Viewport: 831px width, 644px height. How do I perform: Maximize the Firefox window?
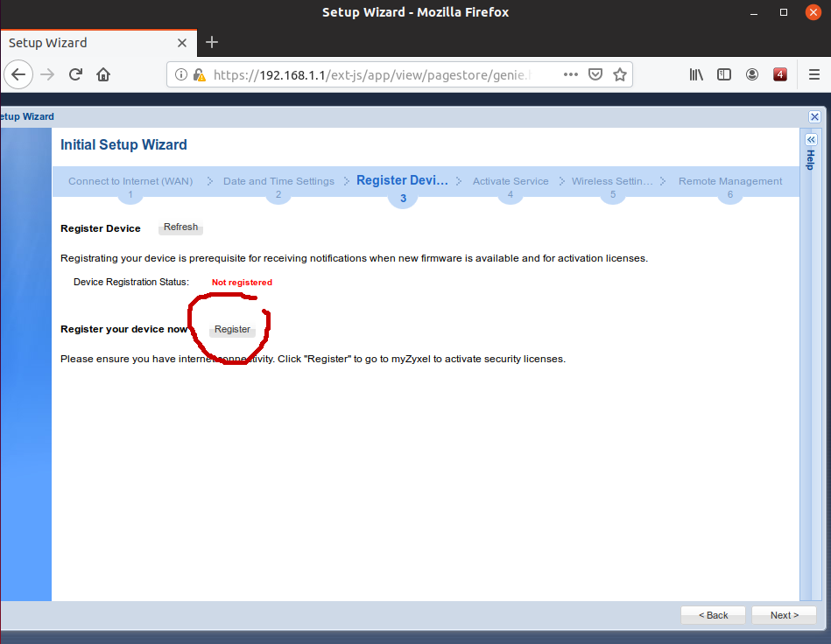[784, 12]
